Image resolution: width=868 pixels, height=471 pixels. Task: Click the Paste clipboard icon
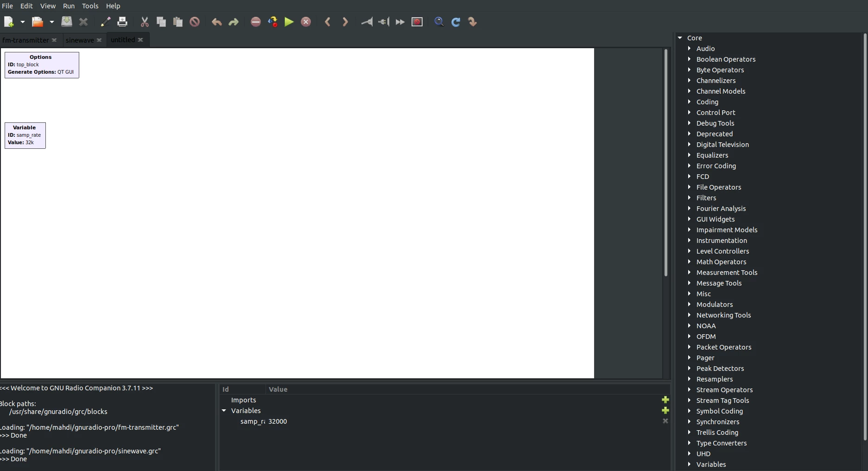click(178, 22)
